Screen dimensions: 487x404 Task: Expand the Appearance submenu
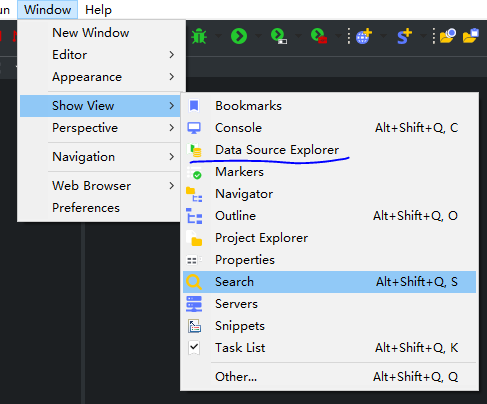pyautogui.click(x=101, y=77)
